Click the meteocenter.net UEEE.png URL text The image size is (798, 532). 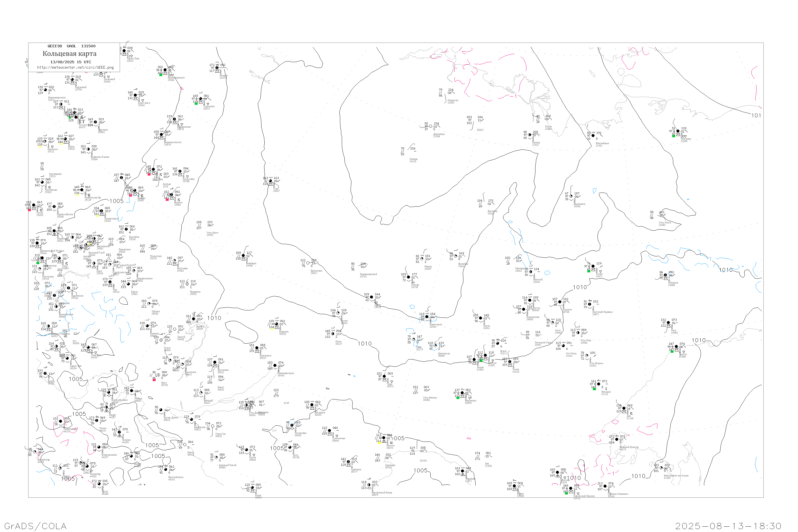75,68
